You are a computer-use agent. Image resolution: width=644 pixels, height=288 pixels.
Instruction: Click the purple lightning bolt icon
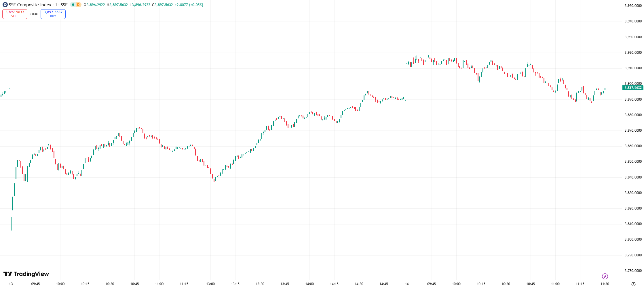point(605,276)
